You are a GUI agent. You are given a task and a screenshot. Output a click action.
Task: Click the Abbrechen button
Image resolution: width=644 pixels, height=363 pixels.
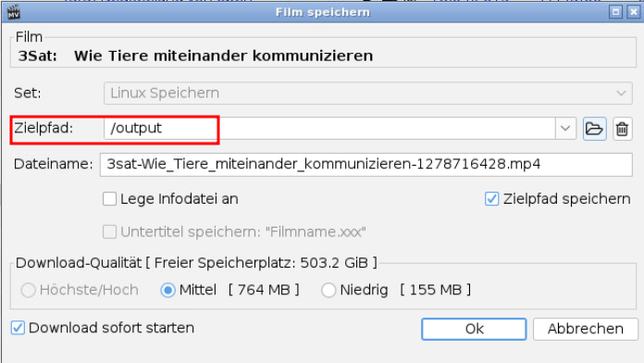(586, 329)
